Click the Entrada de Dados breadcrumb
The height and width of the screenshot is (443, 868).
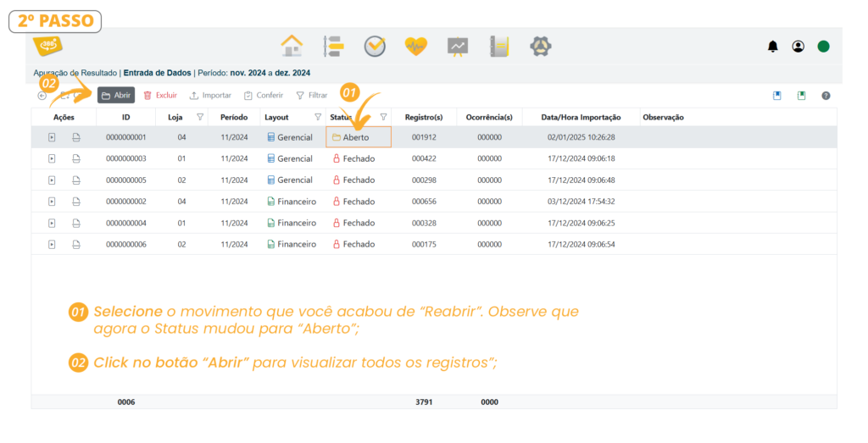click(x=157, y=73)
